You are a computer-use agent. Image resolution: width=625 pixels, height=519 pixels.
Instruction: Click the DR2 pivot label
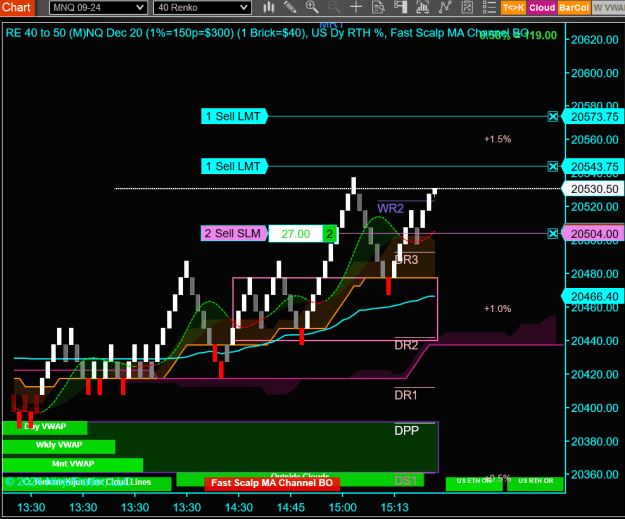pyautogui.click(x=406, y=345)
